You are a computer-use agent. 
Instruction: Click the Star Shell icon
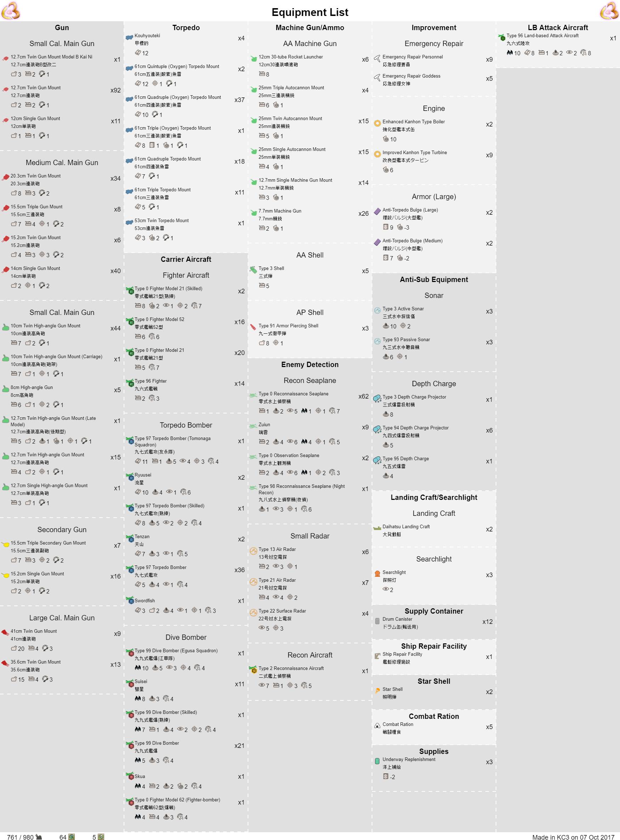click(x=377, y=690)
